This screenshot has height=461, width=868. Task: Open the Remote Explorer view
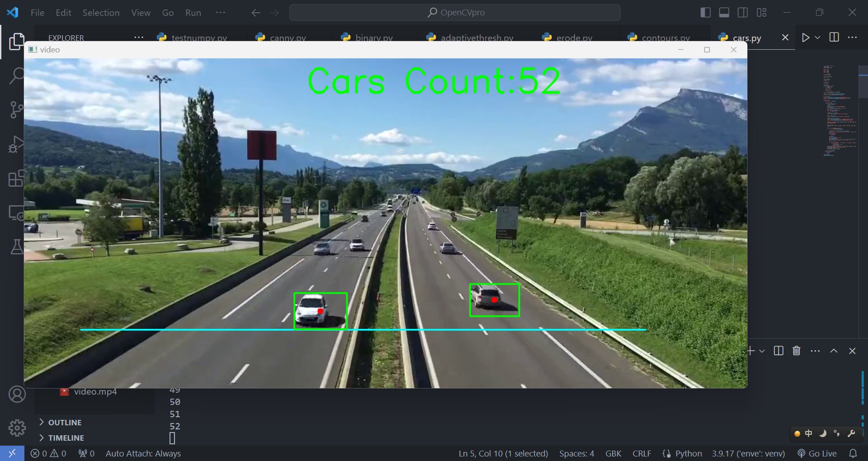[17, 212]
